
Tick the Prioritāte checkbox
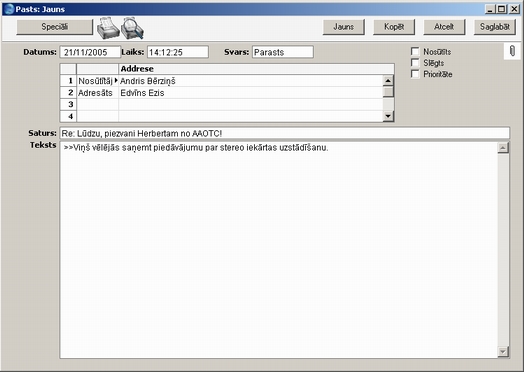(x=415, y=74)
